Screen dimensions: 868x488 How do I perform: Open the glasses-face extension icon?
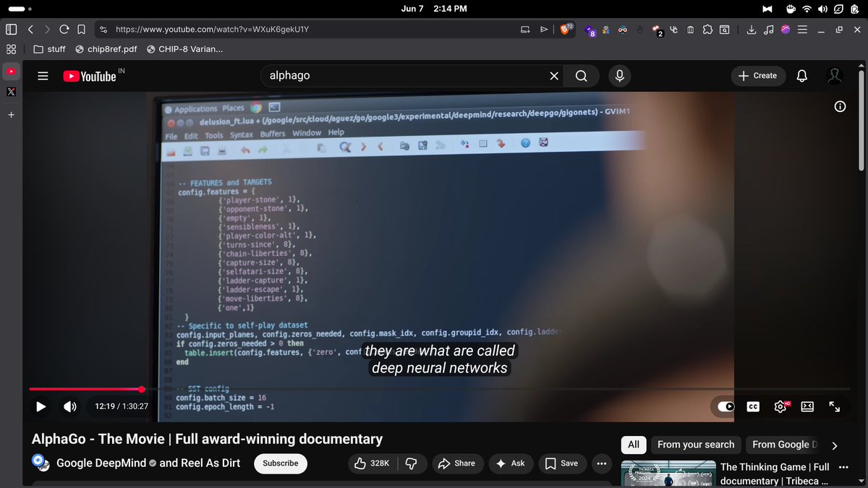pyautogui.click(x=622, y=30)
